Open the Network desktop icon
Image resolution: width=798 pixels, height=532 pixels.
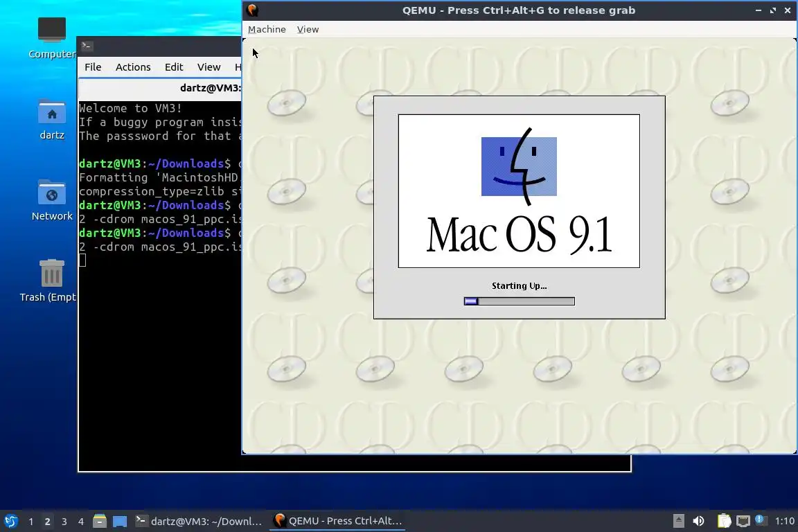click(52, 200)
